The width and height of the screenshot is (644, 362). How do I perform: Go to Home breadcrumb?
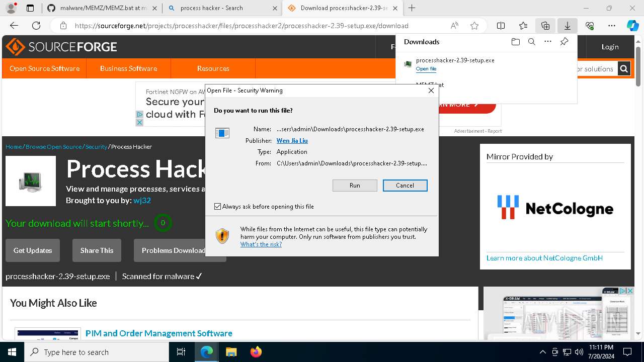click(x=14, y=147)
